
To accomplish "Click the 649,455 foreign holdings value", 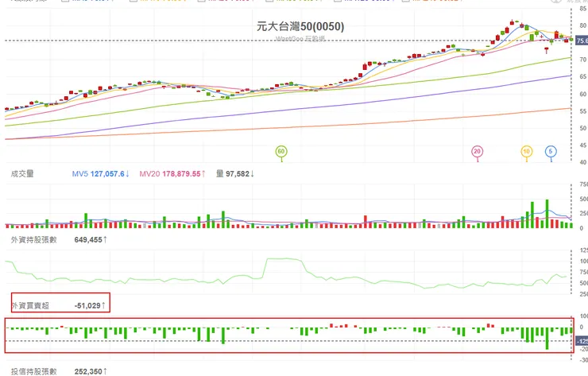I will (91, 240).
